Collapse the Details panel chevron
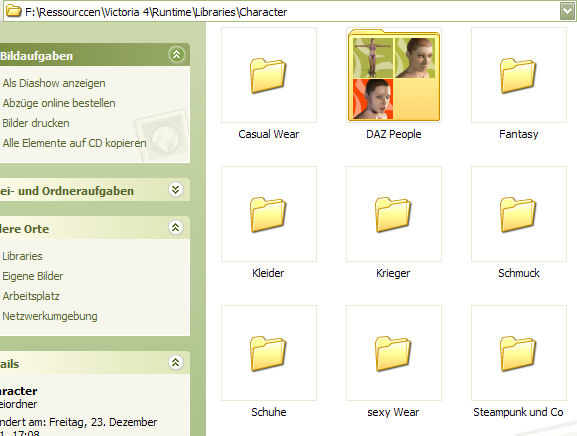The height and width of the screenshot is (436, 577). pyautogui.click(x=176, y=362)
